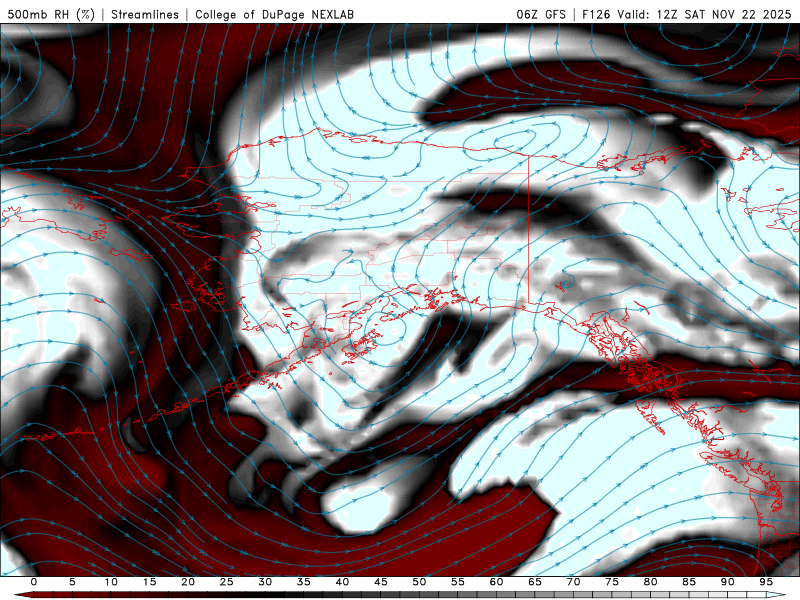The image size is (800, 600).
Task: Click the legend value "85"
Action: point(689,582)
